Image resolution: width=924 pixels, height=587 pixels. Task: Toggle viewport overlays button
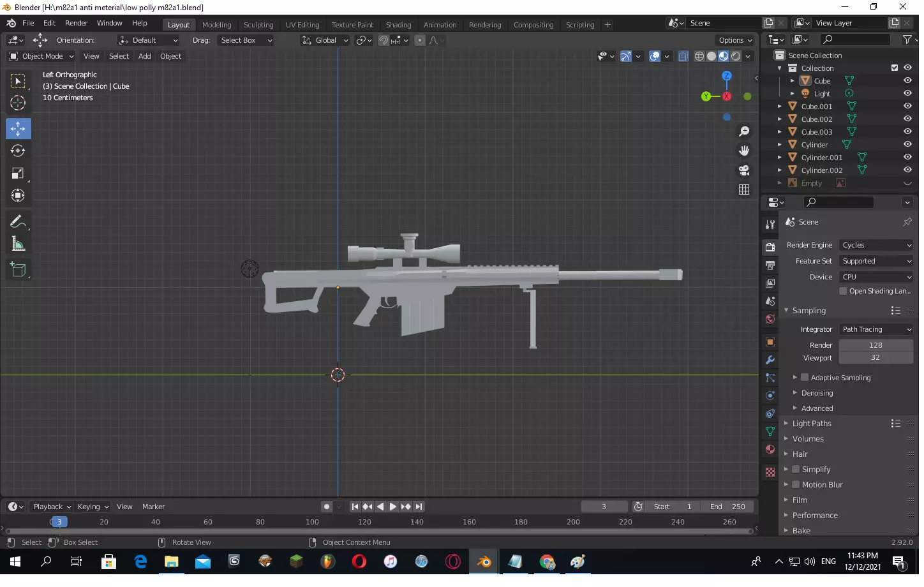(655, 57)
